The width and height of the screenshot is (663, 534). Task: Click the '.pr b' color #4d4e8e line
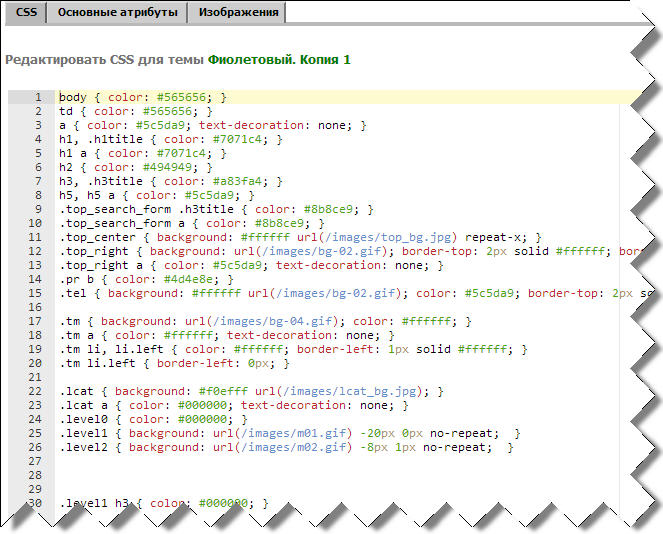click(x=146, y=279)
